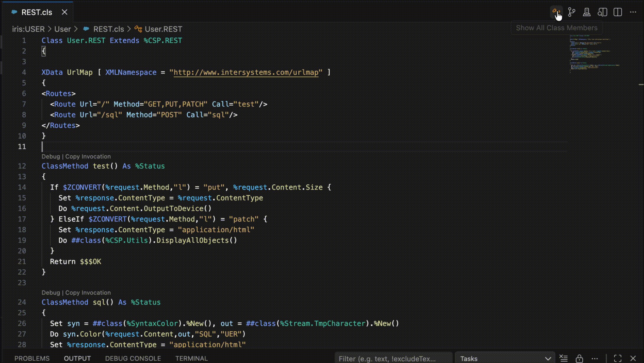The image size is (644, 363).
Task: Clear the output panel contents
Action: tap(563, 358)
